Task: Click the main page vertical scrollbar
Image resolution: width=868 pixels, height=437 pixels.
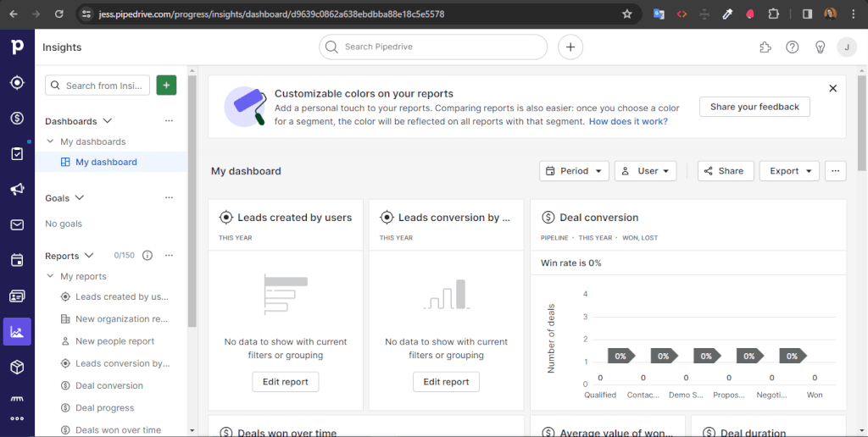Action: pyautogui.click(x=862, y=123)
